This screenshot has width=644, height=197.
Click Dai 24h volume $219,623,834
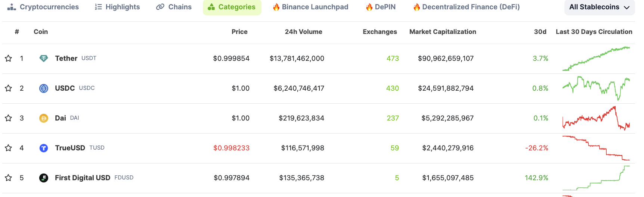[301, 118]
